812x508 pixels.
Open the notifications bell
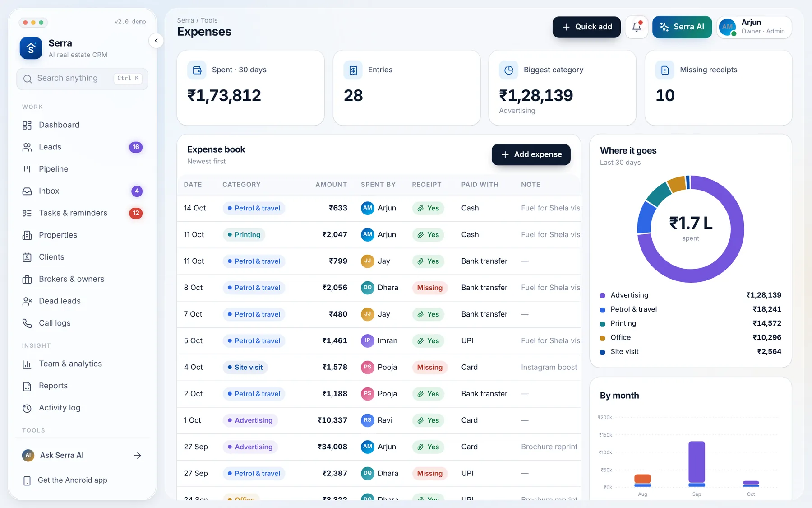(637, 27)
